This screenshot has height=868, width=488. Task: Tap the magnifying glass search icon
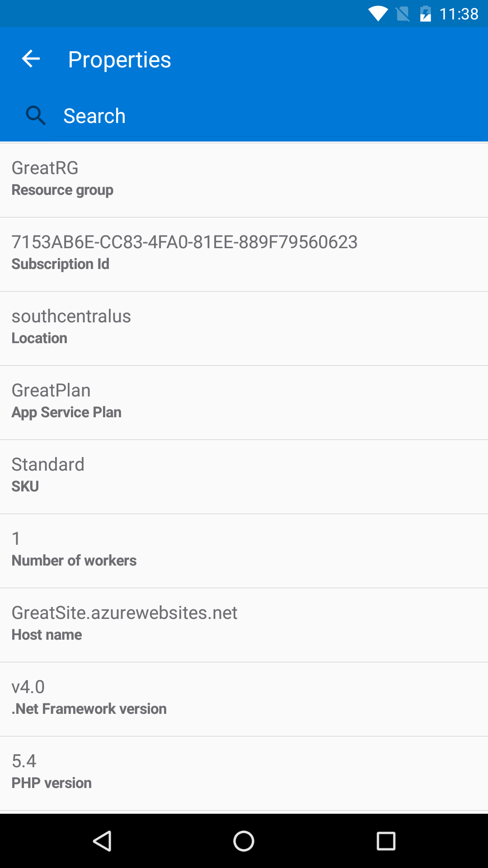click(x=36, y=116)
